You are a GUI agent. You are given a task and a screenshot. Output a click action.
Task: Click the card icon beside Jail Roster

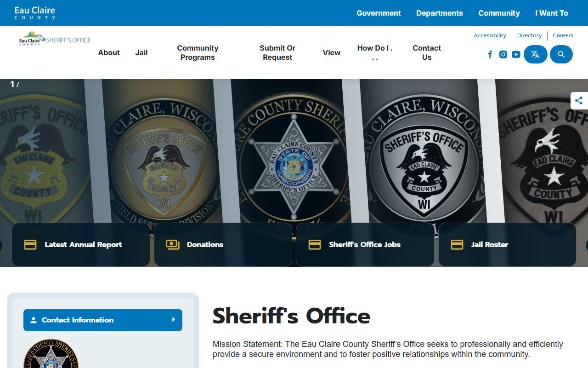pyautogui.click(x=457, y=245)
